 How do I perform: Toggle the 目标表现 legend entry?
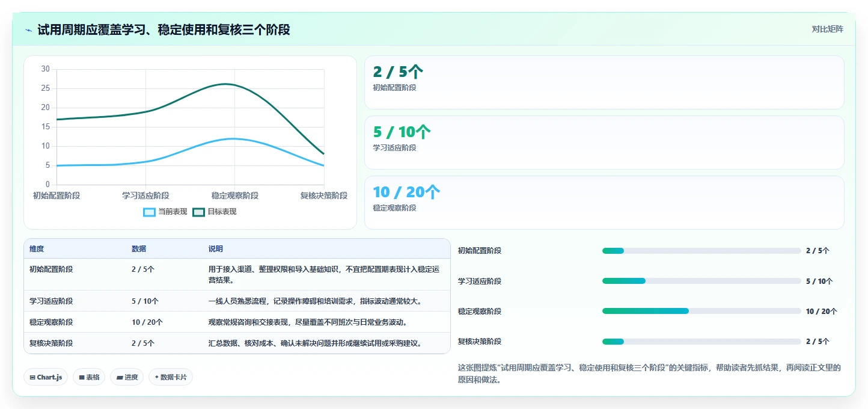[x=215, y=212]
